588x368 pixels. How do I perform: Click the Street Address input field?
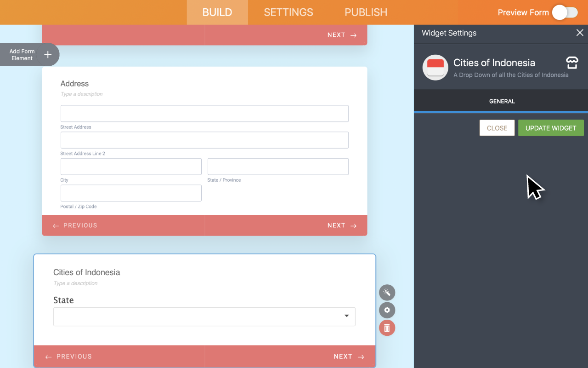[204, 114]
